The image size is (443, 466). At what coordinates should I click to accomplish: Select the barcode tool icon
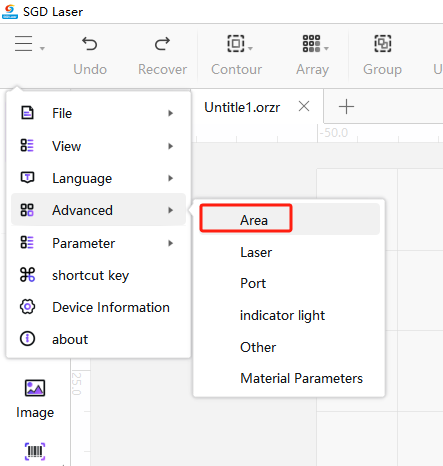point(35,451)
